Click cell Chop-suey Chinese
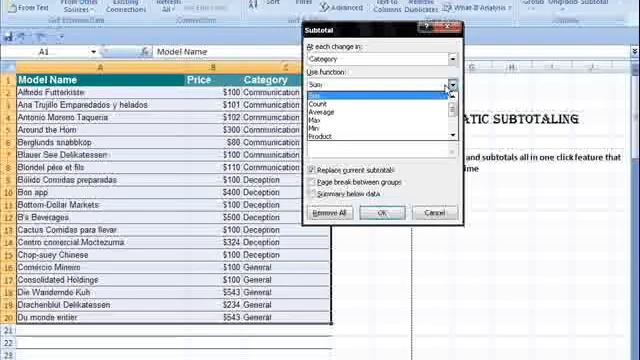 [100, 255]
